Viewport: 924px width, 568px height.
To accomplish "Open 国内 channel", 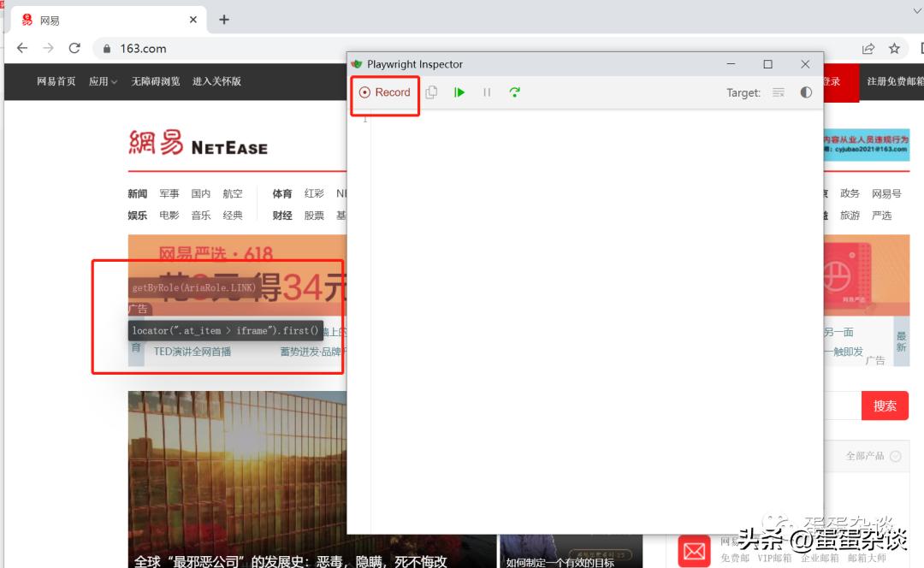I will tap(201, 193).
